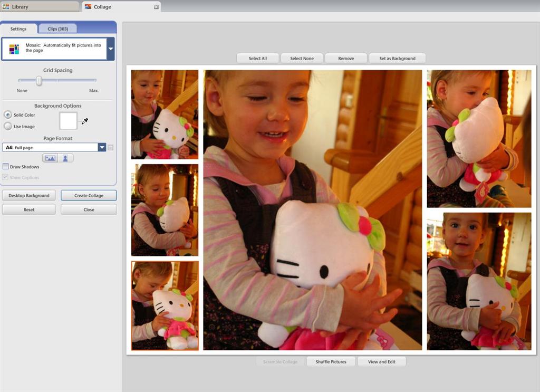Viewport: 540px width, 392px height.
Task: Toggle the Show Captions checkbox
Action: tap(5, 177)
